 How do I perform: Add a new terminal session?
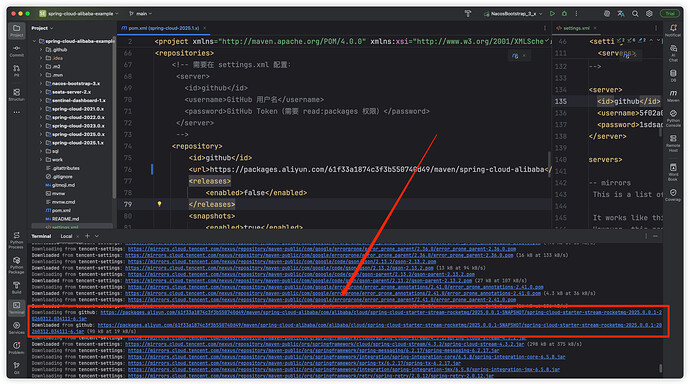(87, 236)
